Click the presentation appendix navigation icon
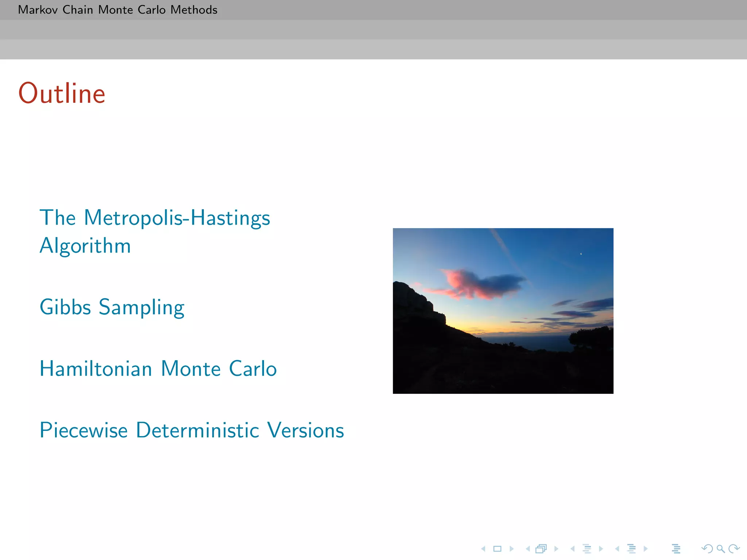The image size is (747, 560). (676, 549)
